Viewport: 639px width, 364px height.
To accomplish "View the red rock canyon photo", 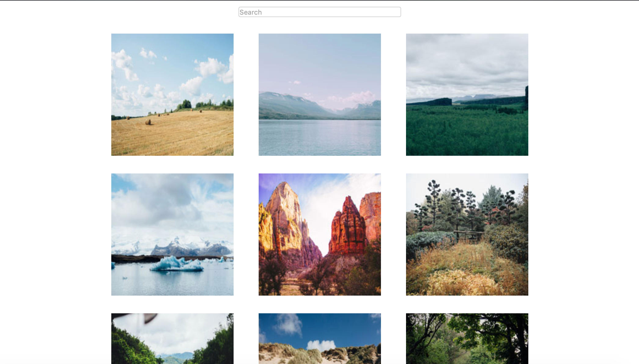I will [319, 234].
